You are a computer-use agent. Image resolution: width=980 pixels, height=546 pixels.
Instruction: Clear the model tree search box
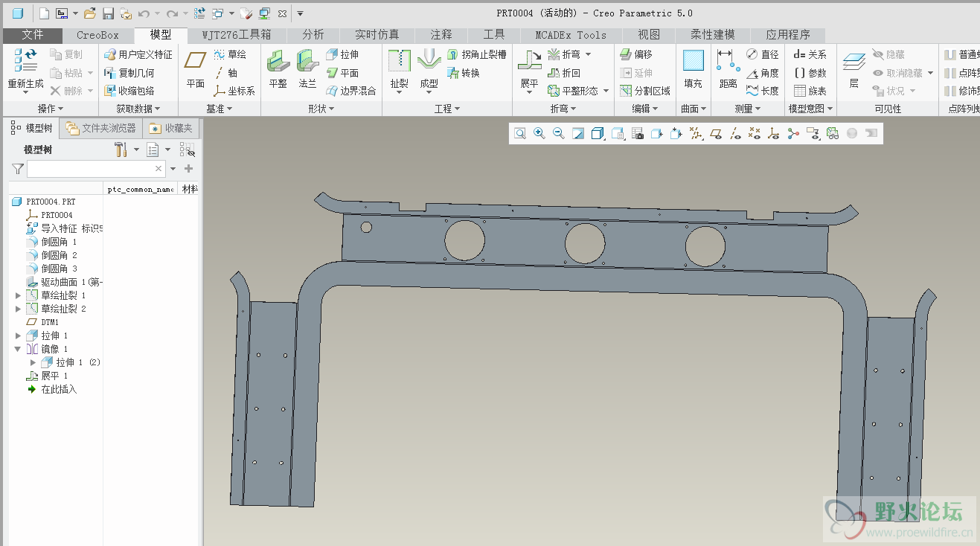[158, 169]
